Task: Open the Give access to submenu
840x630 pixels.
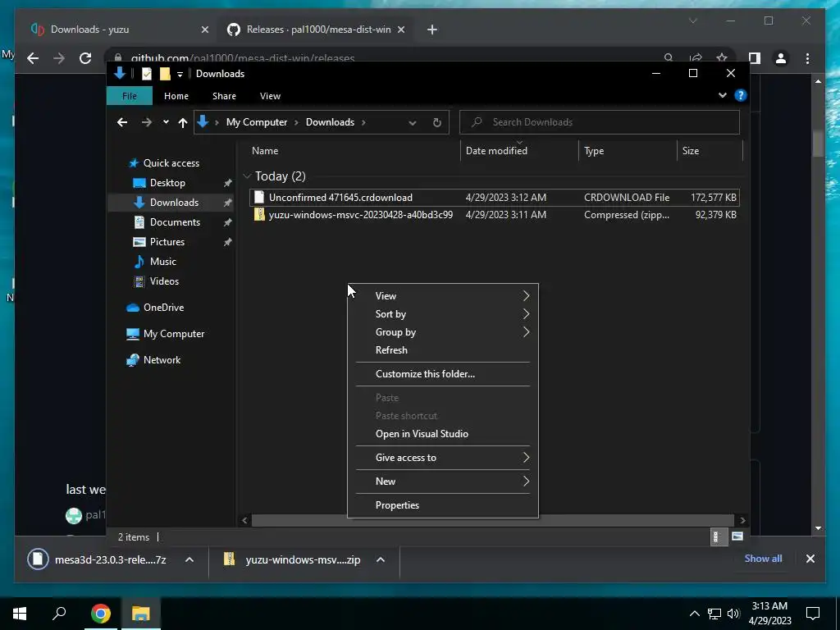Action: 443,458
